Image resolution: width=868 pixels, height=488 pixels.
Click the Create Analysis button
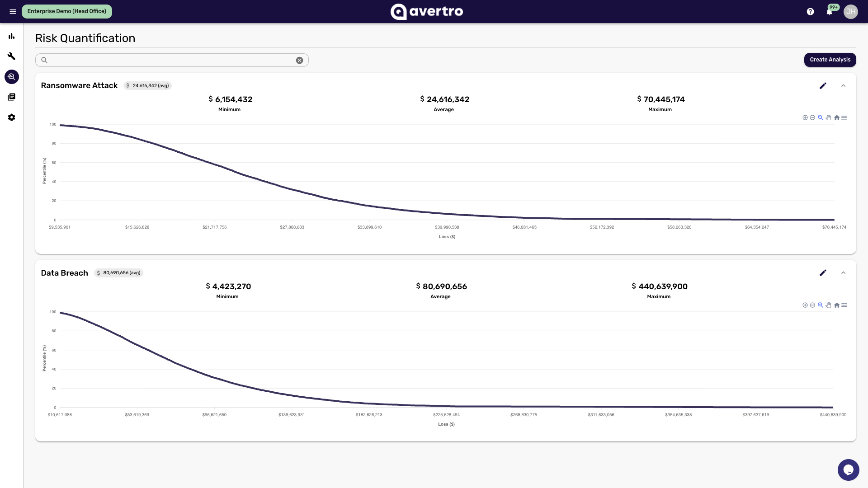click(830, 60)
